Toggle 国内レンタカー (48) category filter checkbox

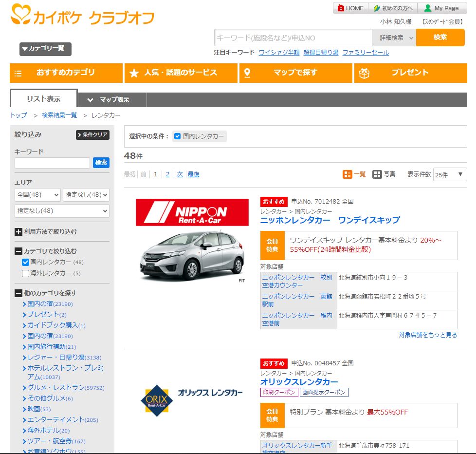(x=25, y=262)
